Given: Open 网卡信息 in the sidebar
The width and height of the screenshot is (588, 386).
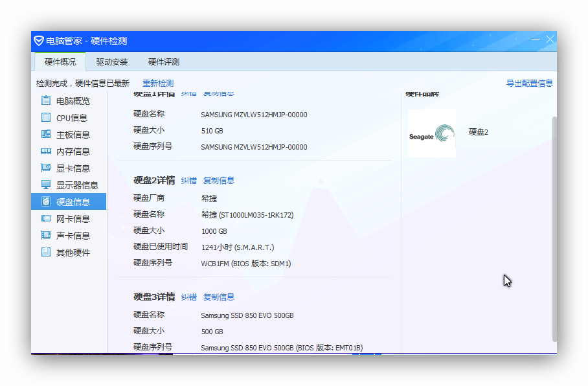Looking at the screenshot, I should (69, 219).
